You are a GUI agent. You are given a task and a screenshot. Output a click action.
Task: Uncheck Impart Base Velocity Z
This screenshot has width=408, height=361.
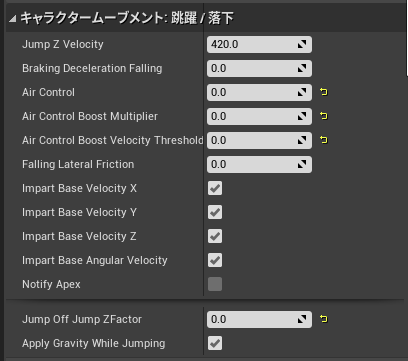215,236
